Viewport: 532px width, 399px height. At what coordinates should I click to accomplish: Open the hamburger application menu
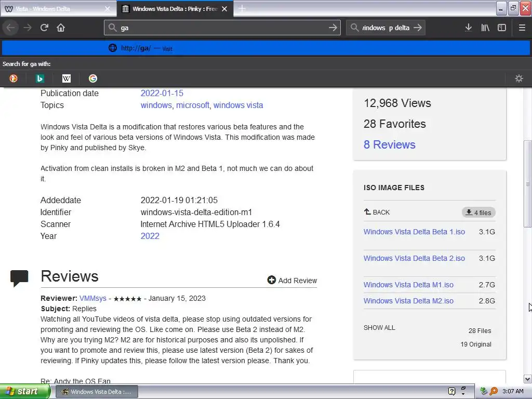(x=522, y=28)
